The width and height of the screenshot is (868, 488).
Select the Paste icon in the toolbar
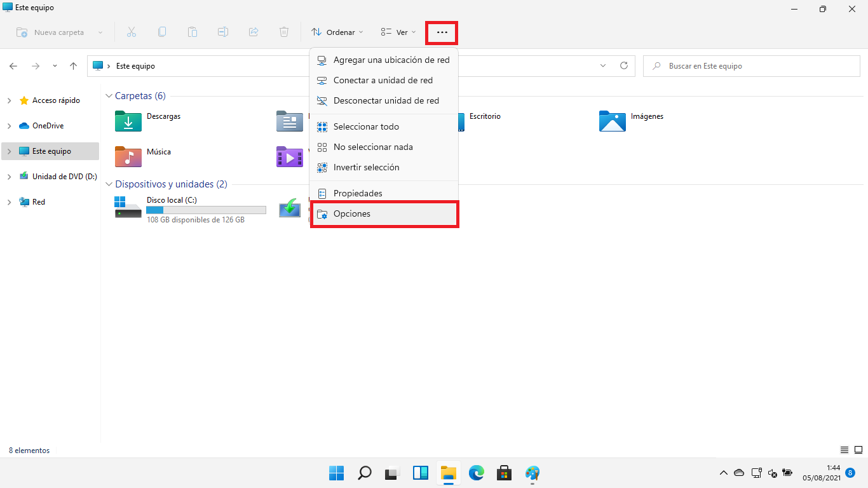(193, 31)
